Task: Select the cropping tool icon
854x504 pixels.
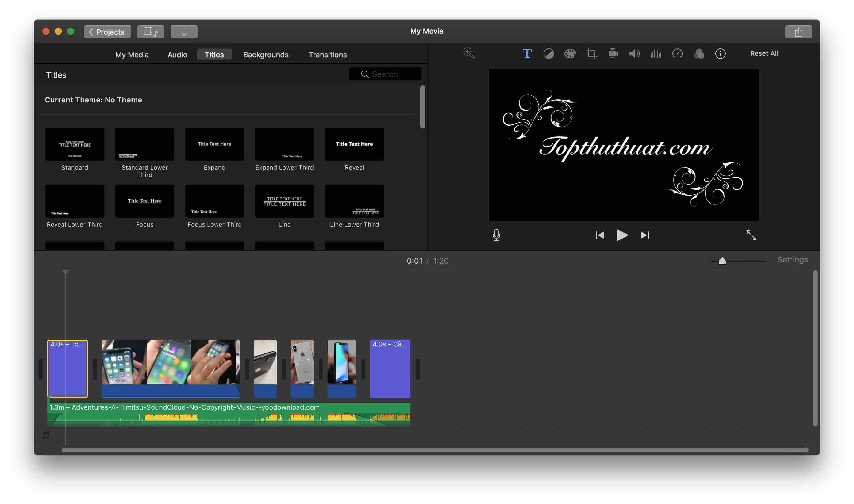Action: click(x=592, y=54)
